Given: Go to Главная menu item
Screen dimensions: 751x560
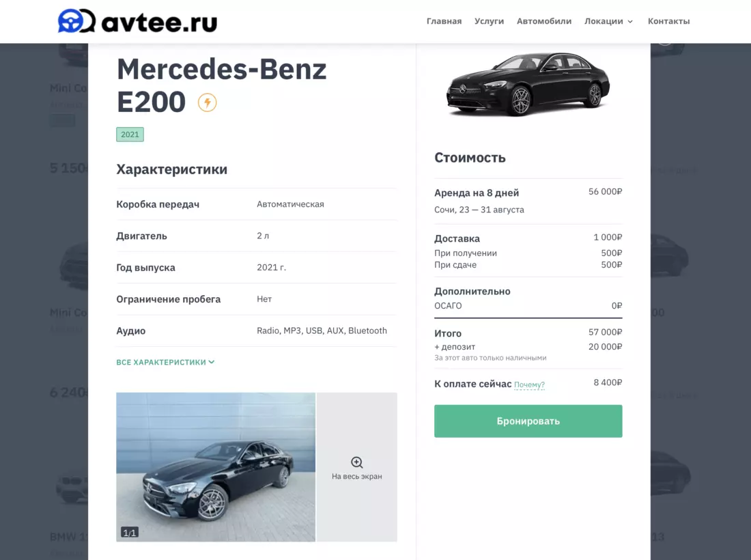Looking at the screenshot, I should [x=444, y=21].
